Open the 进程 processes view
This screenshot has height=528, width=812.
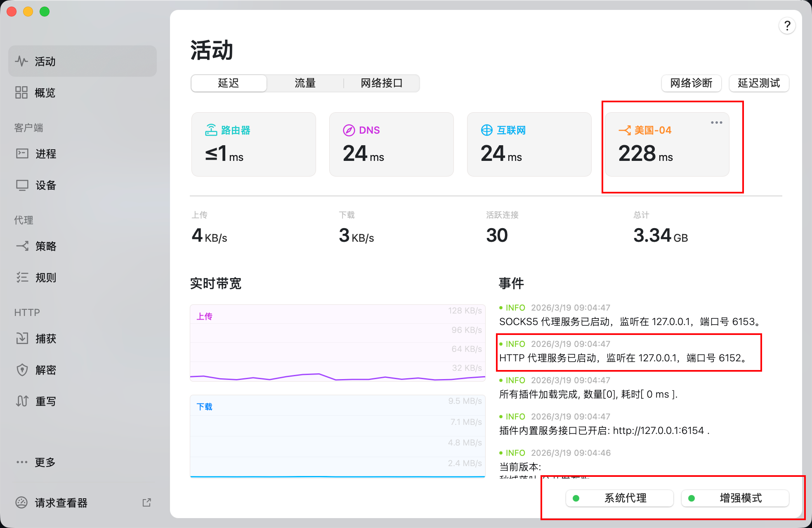[46, 154]
